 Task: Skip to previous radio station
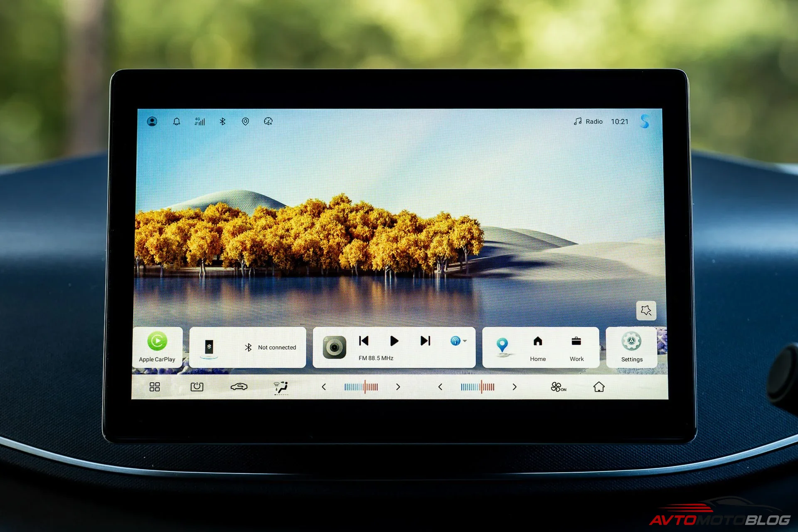364,341
